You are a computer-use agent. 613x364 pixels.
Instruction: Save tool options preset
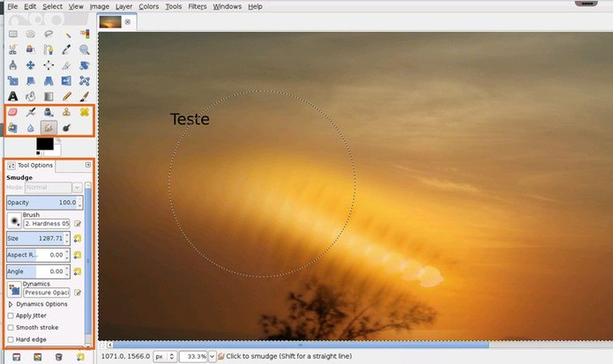(x=16, y=357)
